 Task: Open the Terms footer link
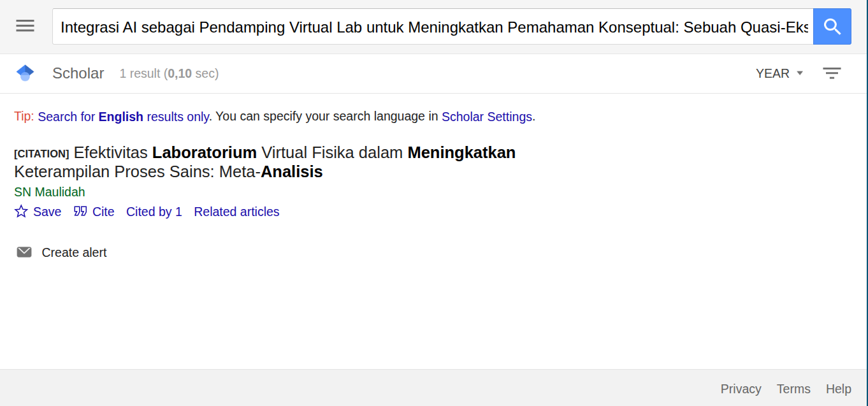[x=793, y=389]
